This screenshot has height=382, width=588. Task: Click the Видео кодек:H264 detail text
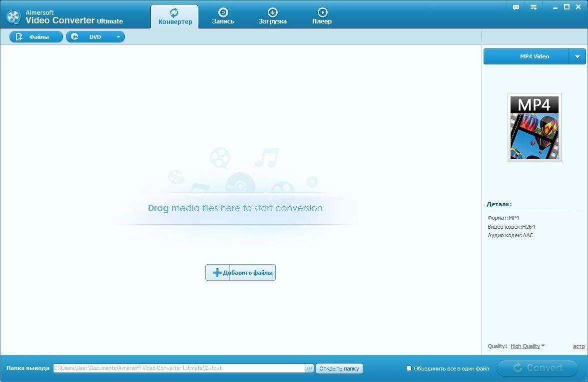click(511, 227)
